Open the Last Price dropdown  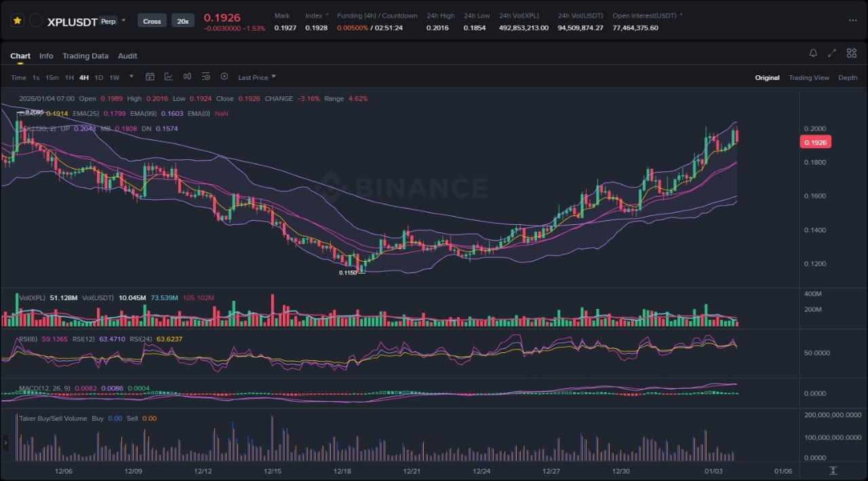(x=257, y=77)
